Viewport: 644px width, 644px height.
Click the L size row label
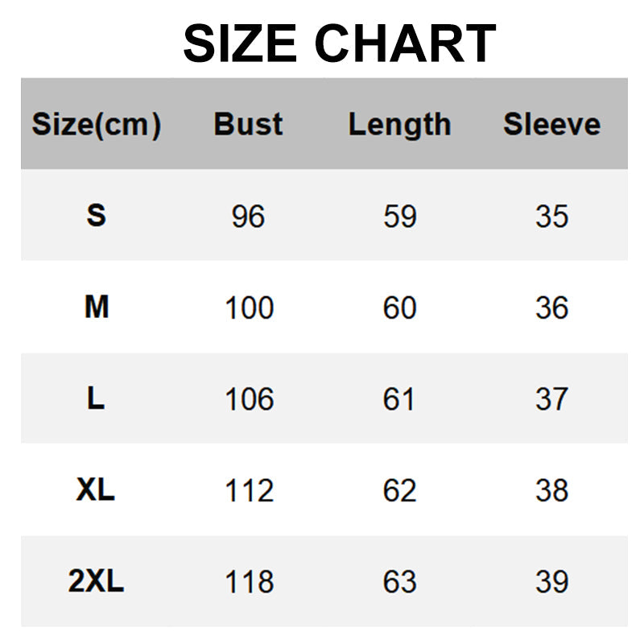(96, 398)
